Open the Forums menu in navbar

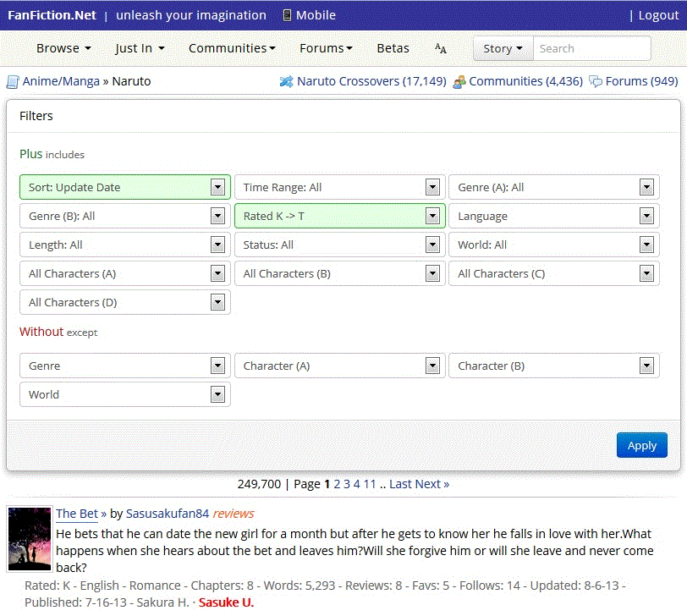[x=326, y=48]
